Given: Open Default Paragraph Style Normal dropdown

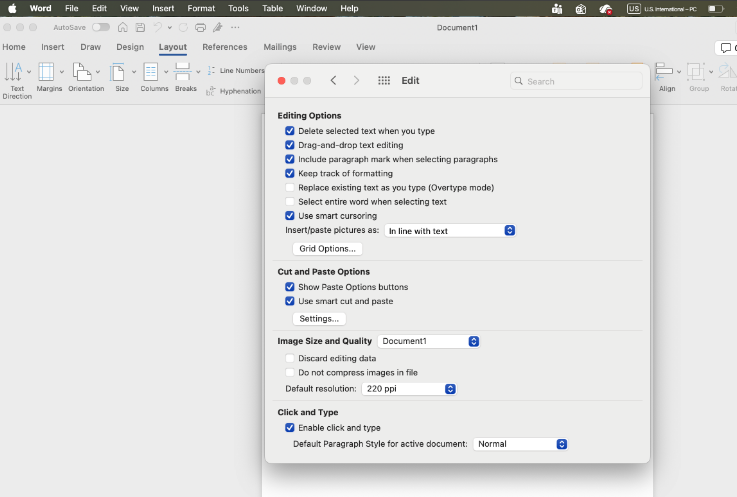Looking at the screenshot, I should click(520, 444).
